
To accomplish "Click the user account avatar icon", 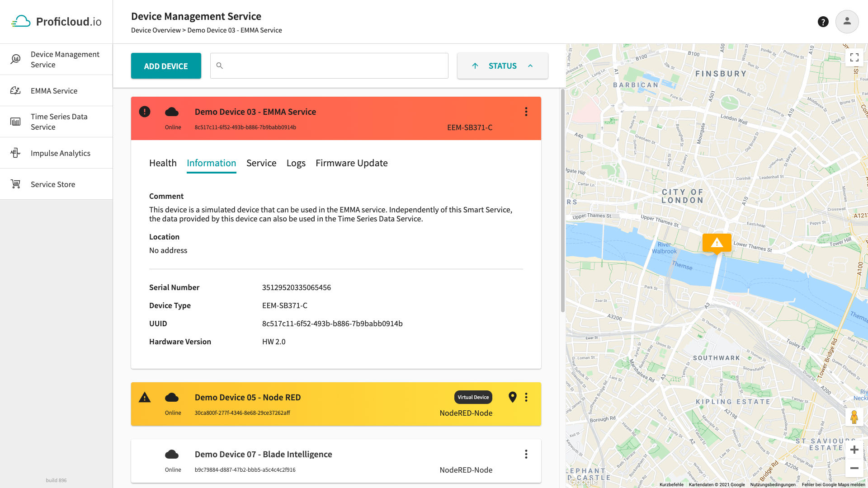I will click(847, 22).
